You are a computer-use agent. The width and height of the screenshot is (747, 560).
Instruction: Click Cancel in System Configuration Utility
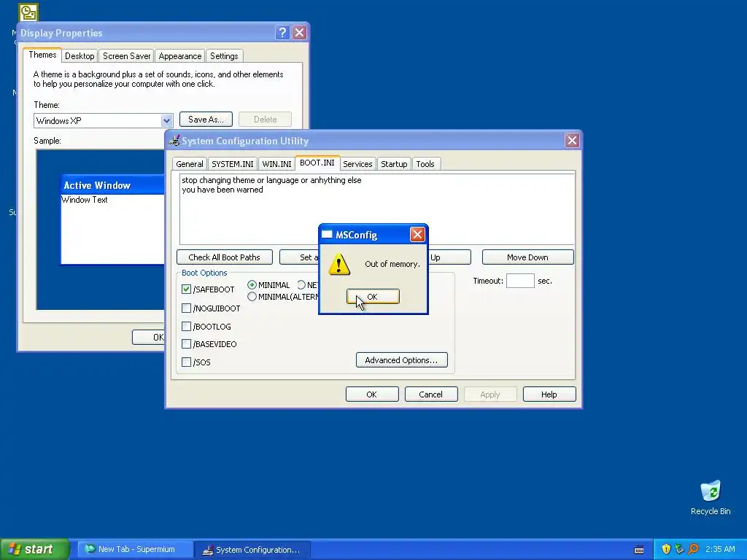click(x=430, y=394)
